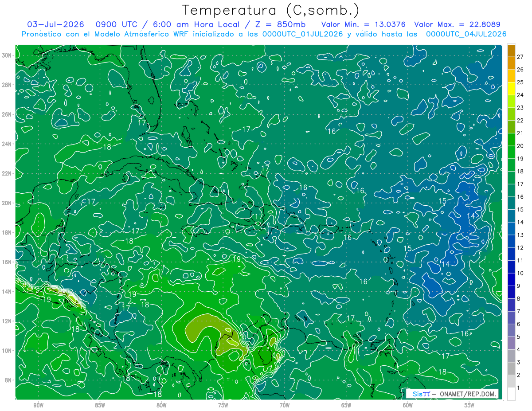
Task: Click the '85W' longitude axis label
Action: click(x=100, y=405)
